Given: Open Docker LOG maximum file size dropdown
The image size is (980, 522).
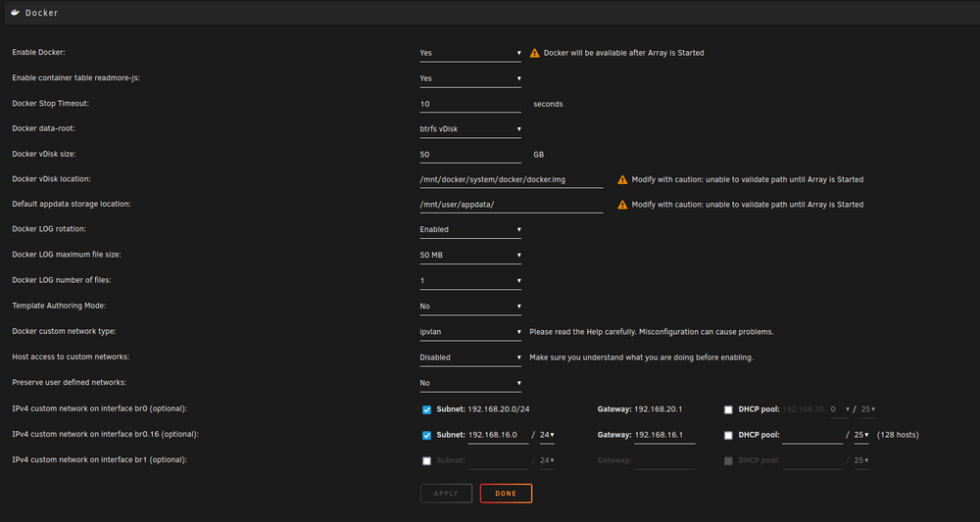Looking at the screenshot, I should pyautogui.click(x=470, y=256).
